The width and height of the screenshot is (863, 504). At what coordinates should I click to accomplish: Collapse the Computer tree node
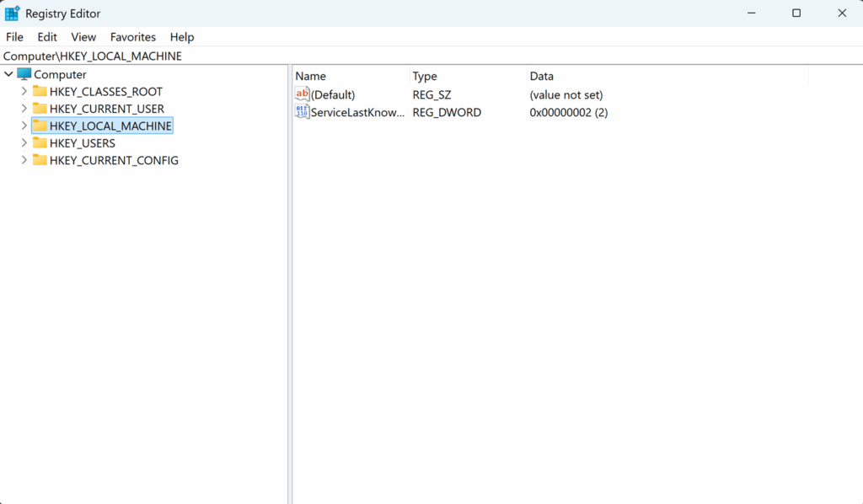click(8, 74)
